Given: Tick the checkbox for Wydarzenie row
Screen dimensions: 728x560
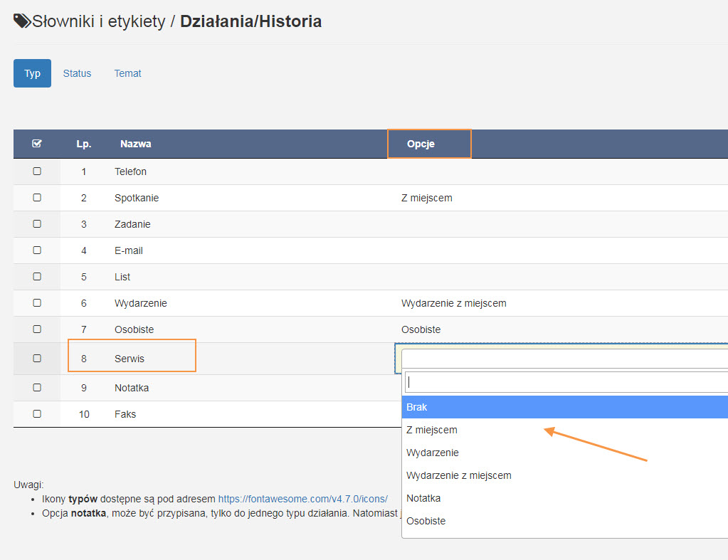Looking at the screenshot, I should click(x=37, y=302).
